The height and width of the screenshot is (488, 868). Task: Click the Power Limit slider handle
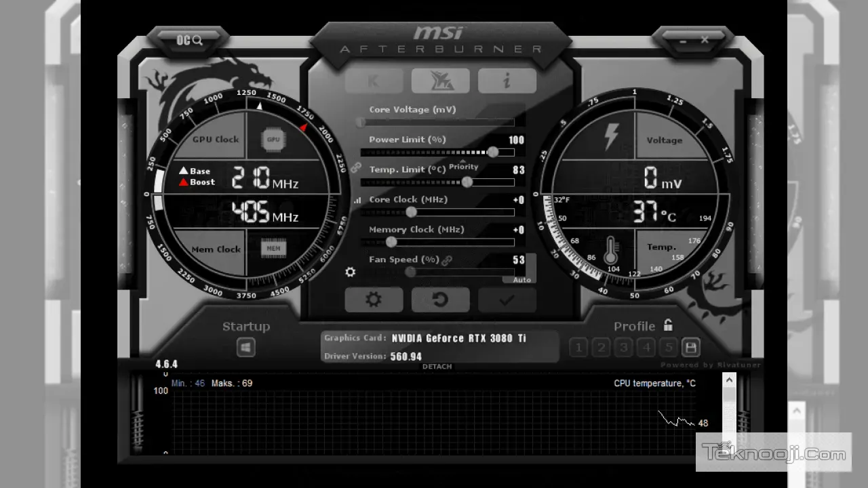pos(493,152)
